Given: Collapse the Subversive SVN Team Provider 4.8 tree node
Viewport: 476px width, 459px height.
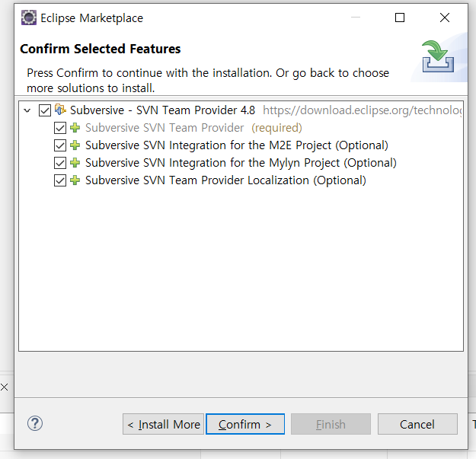Looking at the screenshot, I should pyautogui.click(x=27, y=110).
